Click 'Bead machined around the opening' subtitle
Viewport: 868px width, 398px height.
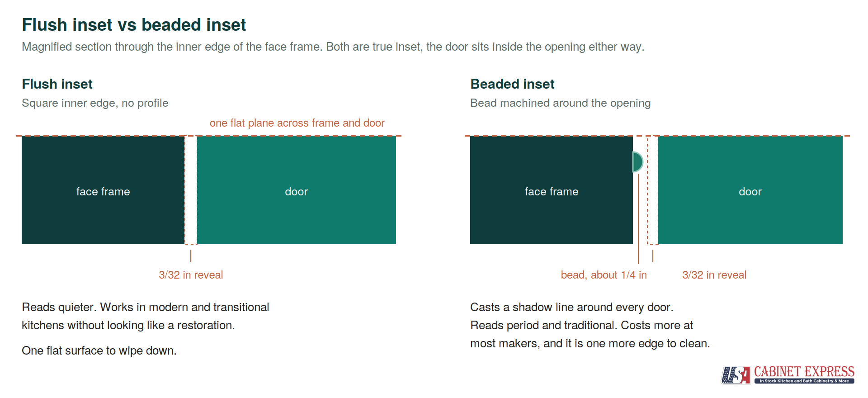click(x=561, y=103)
